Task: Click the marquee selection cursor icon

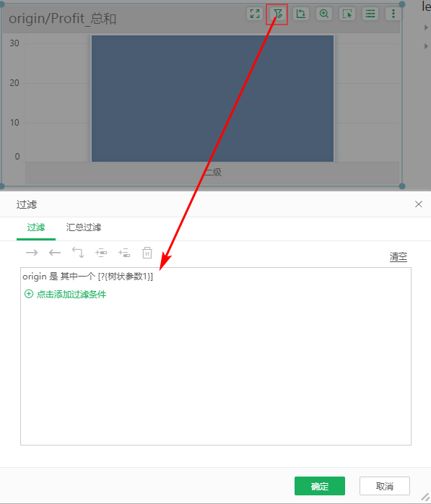Action: [x=347, y=14]
